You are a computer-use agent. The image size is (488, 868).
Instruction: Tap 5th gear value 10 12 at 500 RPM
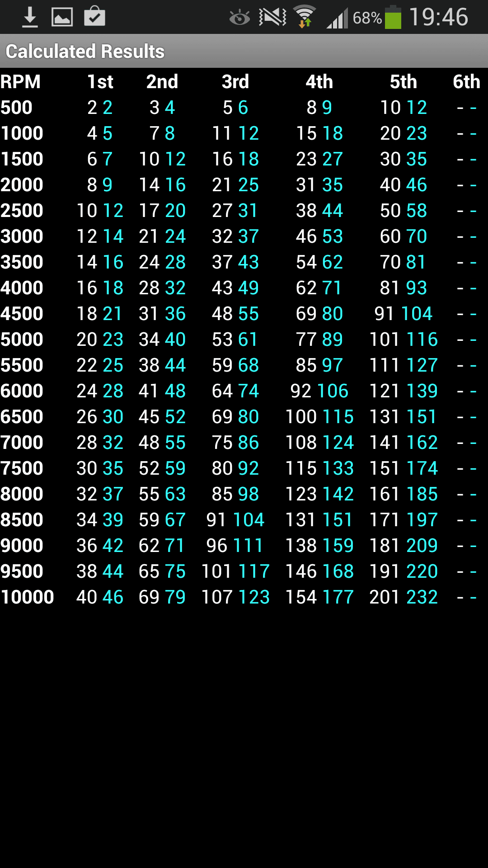click(404, 108)
